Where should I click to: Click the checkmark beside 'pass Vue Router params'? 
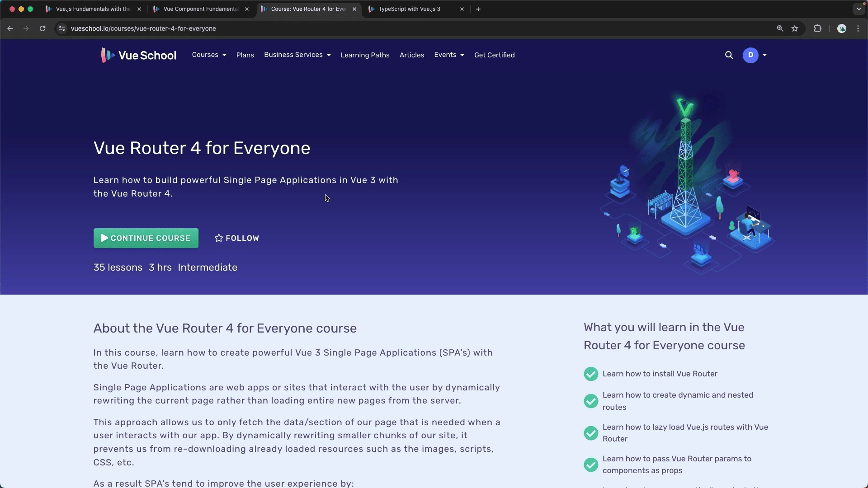(591, 465)
